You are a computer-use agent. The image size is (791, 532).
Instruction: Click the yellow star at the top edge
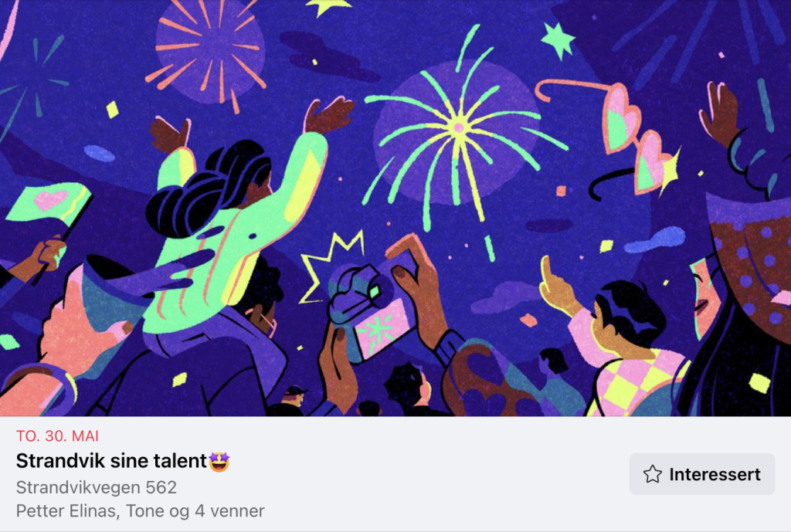pos(328,6)
